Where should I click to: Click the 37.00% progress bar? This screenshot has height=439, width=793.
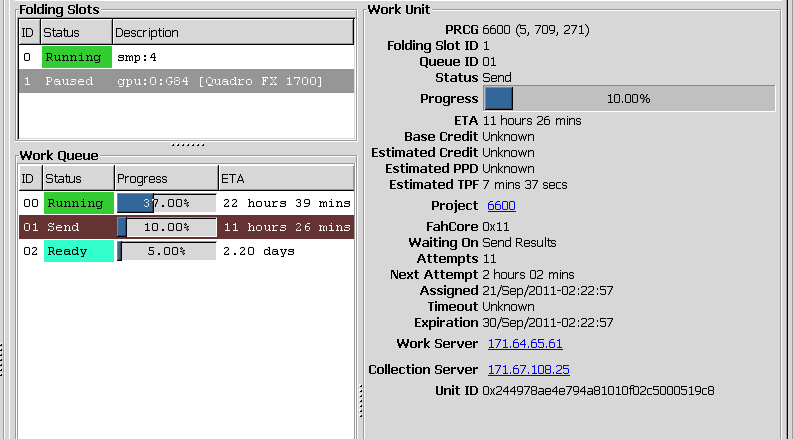coord(167,203)
